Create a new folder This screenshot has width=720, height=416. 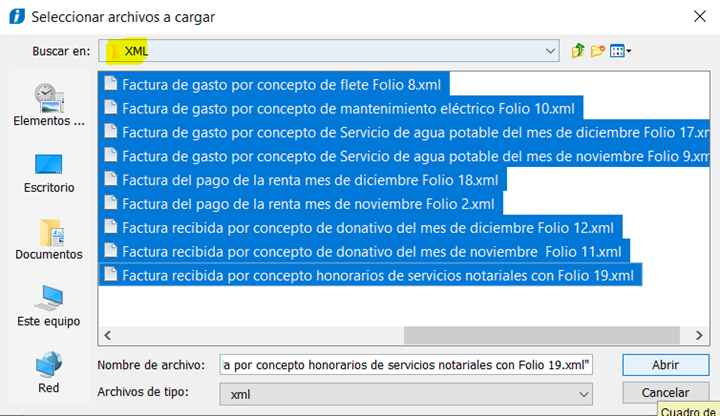598,51
